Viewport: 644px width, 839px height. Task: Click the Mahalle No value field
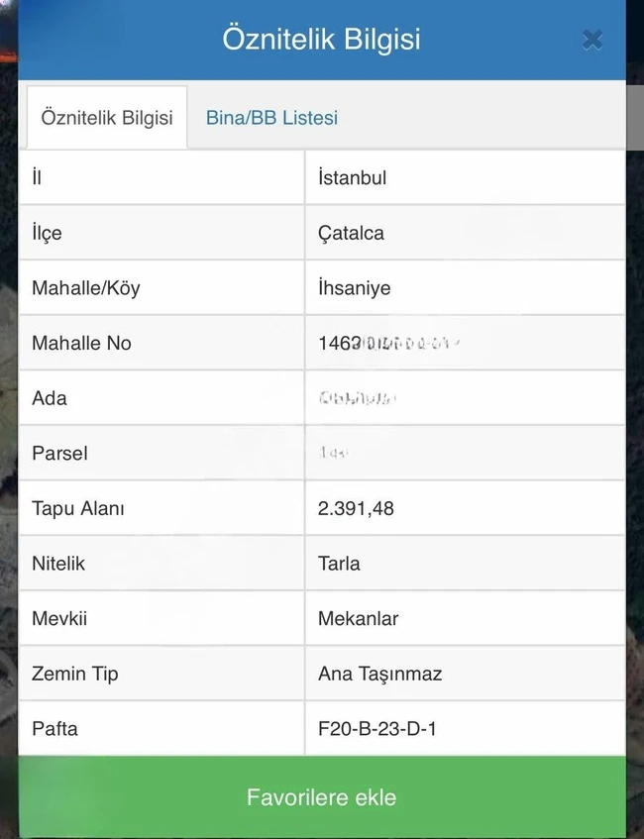pos(465,343)
